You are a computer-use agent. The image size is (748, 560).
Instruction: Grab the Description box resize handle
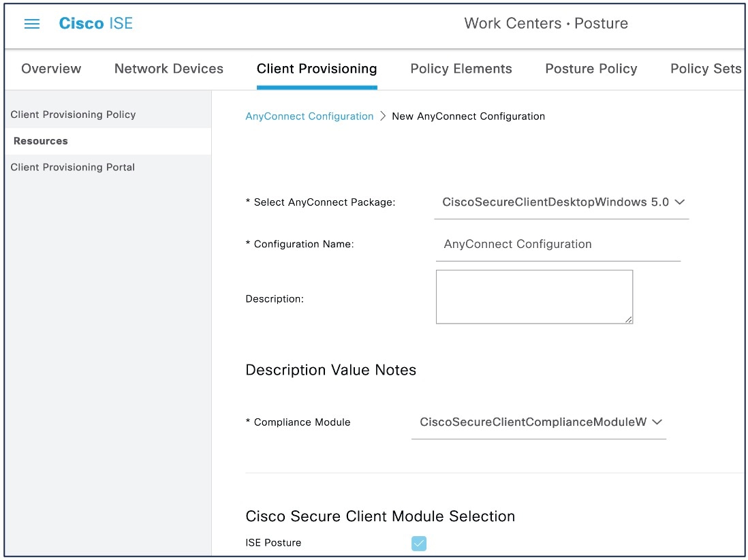(629, 320)
